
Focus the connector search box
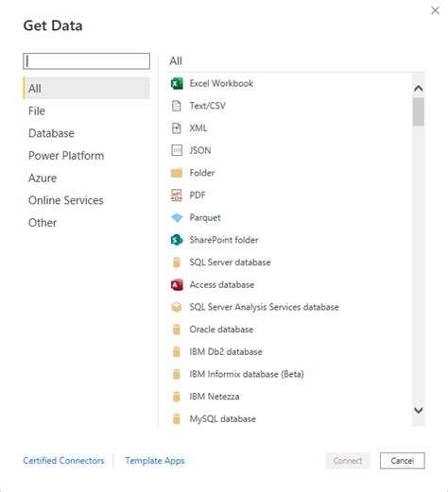click(87, 61)
